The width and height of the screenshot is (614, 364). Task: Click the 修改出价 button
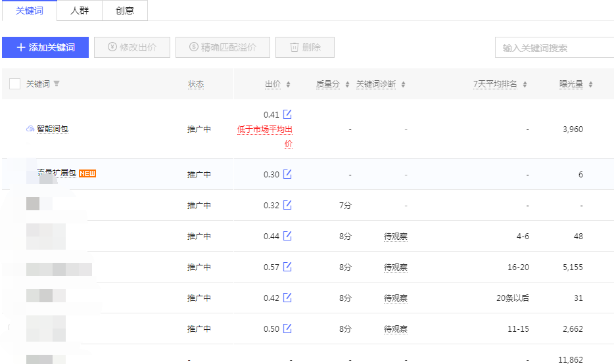click(x=132, y=47)
